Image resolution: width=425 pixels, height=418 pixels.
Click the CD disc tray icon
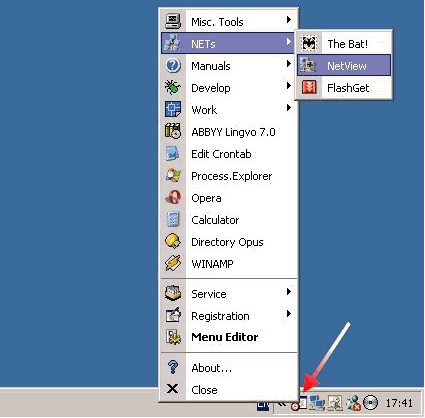coord(370,403)
